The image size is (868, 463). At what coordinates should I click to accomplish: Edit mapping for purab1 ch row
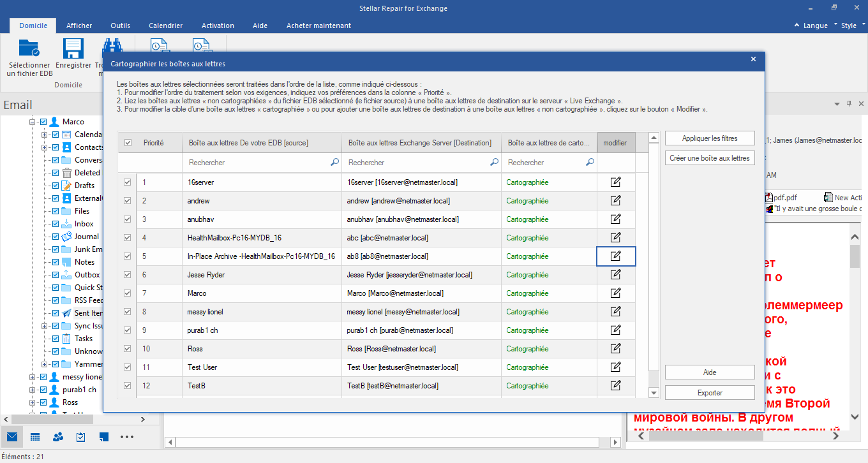616,330
